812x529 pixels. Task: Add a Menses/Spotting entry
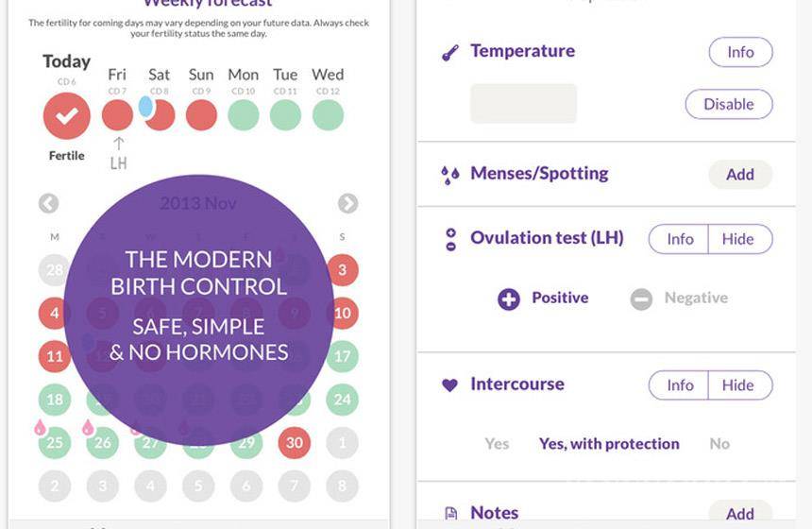pyautogui.click(x=740, y=174)
